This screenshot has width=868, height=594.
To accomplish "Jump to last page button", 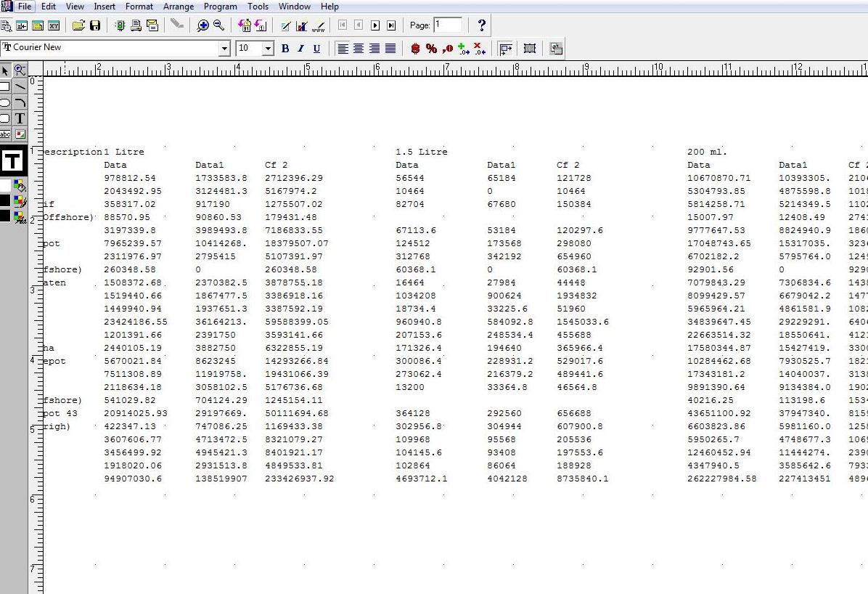I will tap(391, 25).
